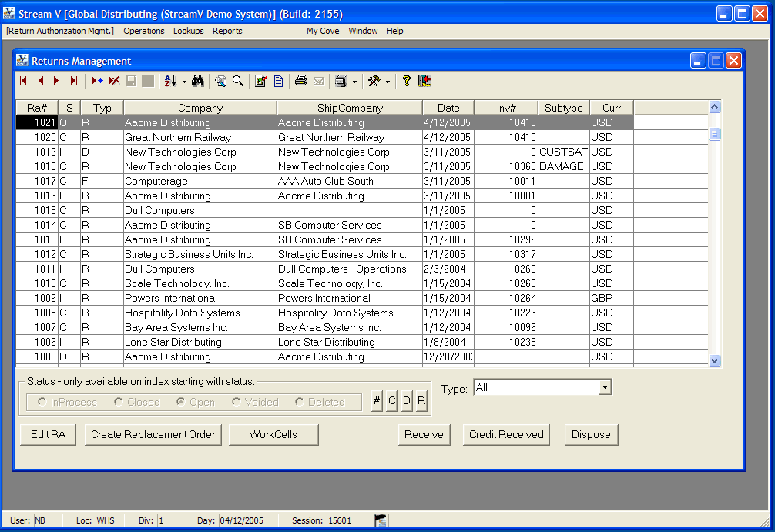Jump to last record arrow
The image size is (775, 532).
(x=74, y=81)
